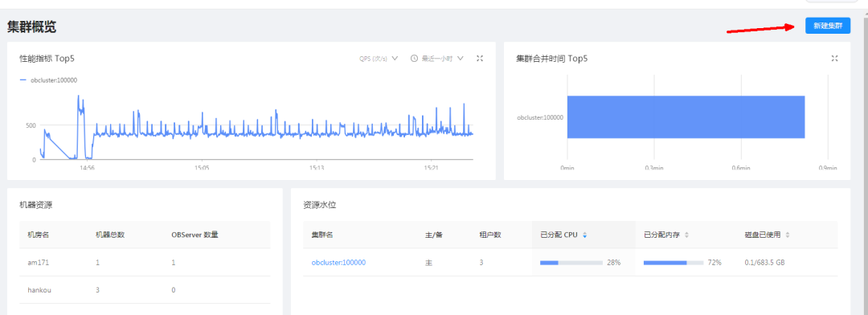This screenshot has height=315, width=868.
Task: Expand the 性能指标 Top5 chart fullscreen
Action: click(480, 58)
